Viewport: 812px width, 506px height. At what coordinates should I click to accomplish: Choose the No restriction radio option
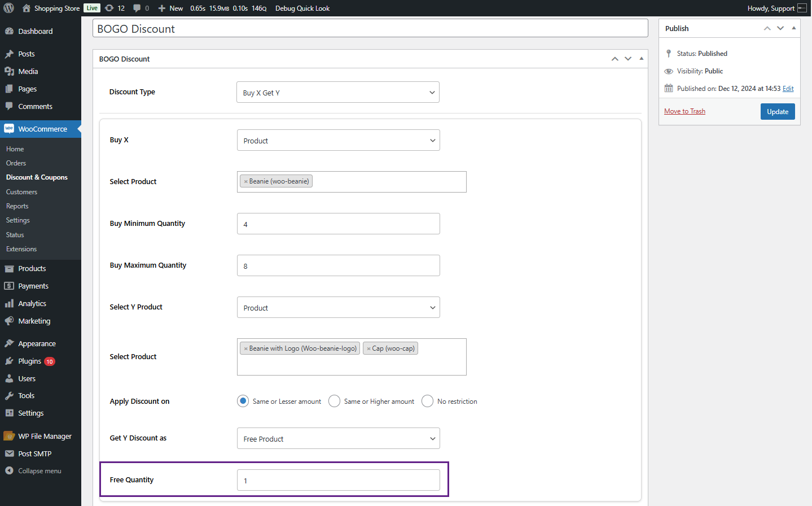coord(427,401)
